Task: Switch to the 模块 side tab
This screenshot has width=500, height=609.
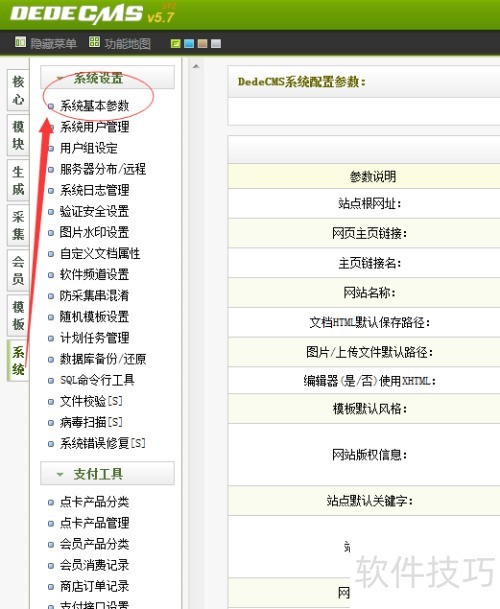Action: point(18,135)
